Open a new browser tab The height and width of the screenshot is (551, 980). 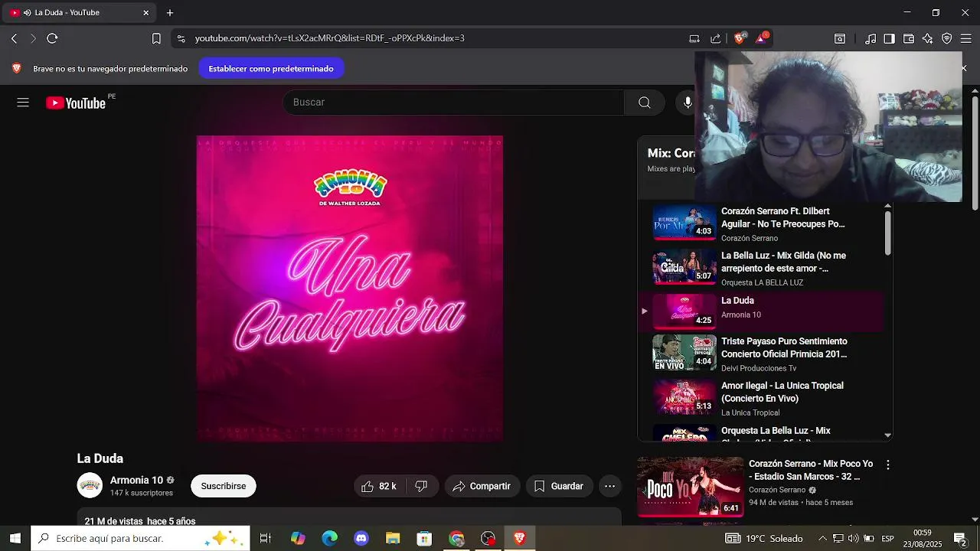coord(170,13)
